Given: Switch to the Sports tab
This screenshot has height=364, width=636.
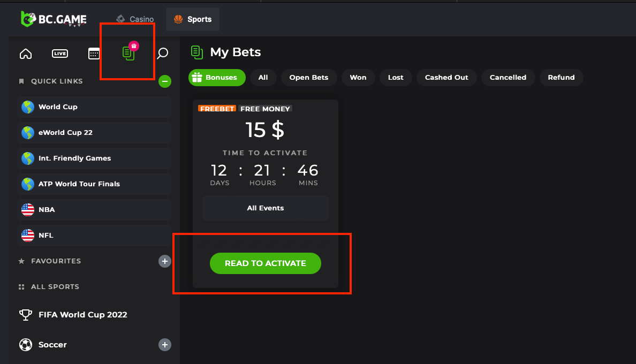Looking at the screenshot, I should coord(193,19).
